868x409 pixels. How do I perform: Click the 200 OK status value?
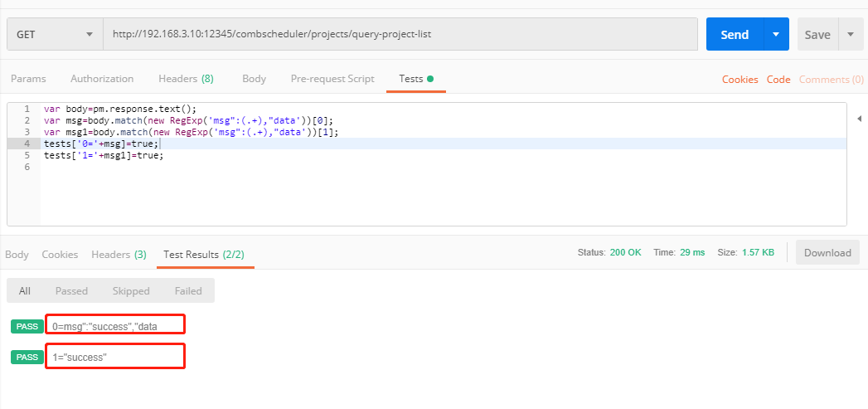626,252
